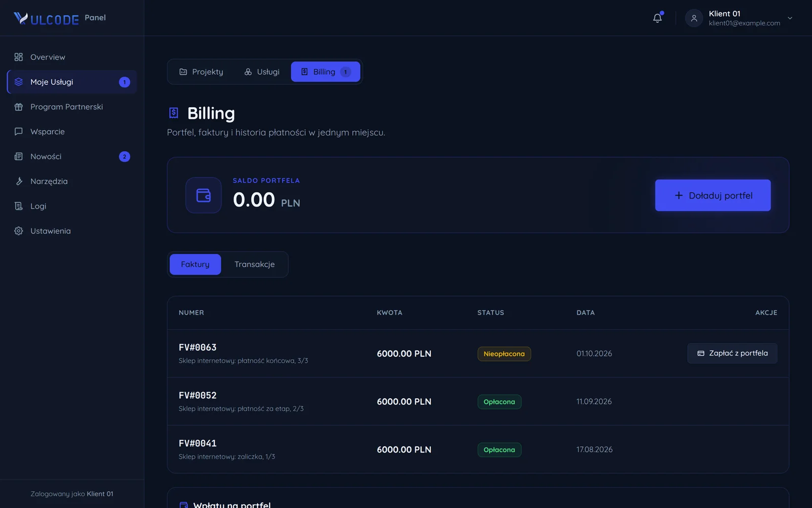
Task: Click the KWOTA column header
Action: [x=390, y=313]
